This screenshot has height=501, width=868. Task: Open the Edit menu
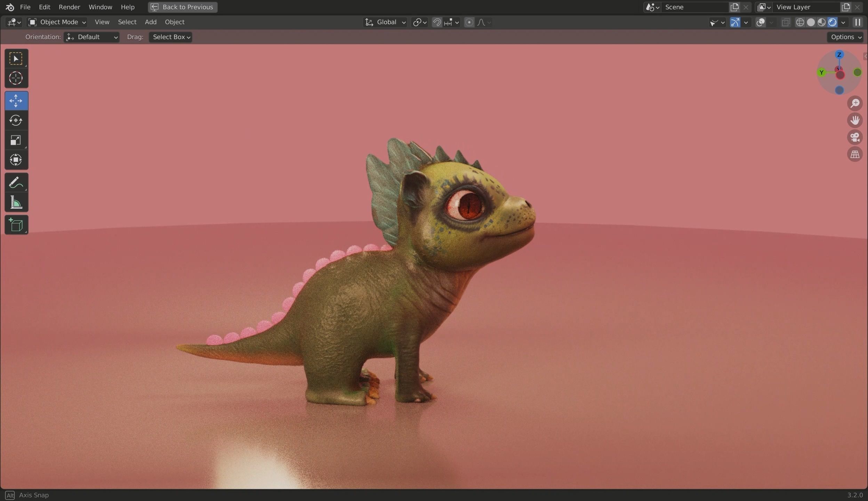click(45, 7)
